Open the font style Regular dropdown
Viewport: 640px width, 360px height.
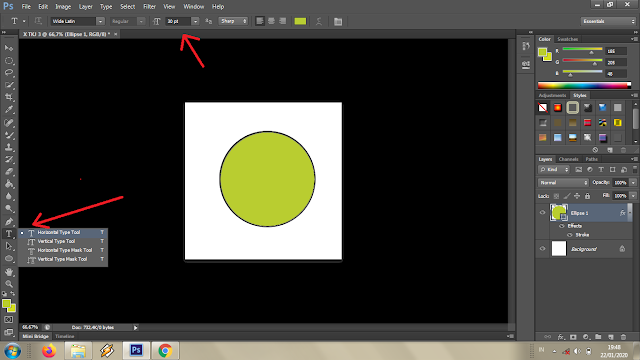141,21
